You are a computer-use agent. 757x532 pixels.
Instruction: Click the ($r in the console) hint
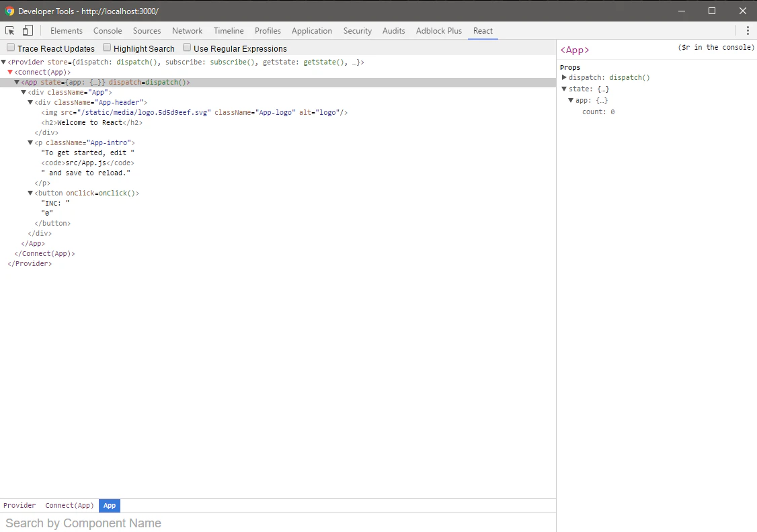click(716, 47)
